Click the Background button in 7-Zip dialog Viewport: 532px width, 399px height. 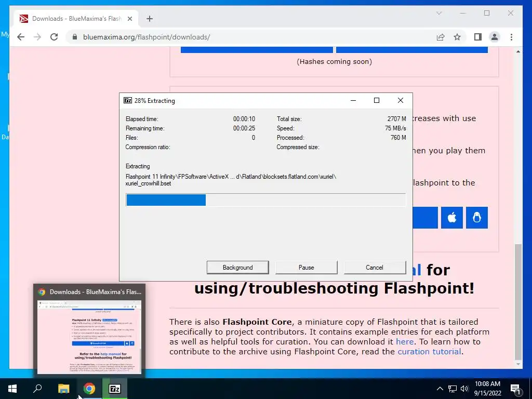pos(237,268)
